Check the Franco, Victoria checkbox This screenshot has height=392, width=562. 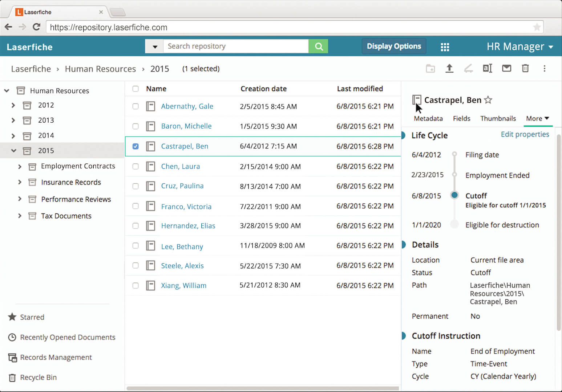tap(136, 206)
